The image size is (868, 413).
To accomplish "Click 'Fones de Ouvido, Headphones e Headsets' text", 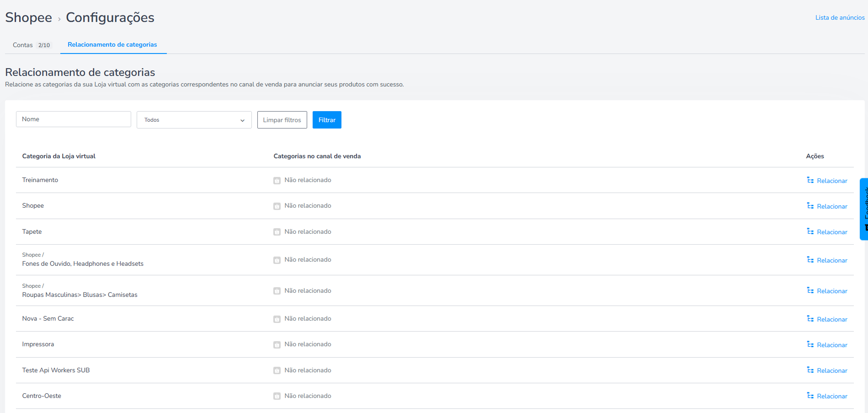I will 83,263.
